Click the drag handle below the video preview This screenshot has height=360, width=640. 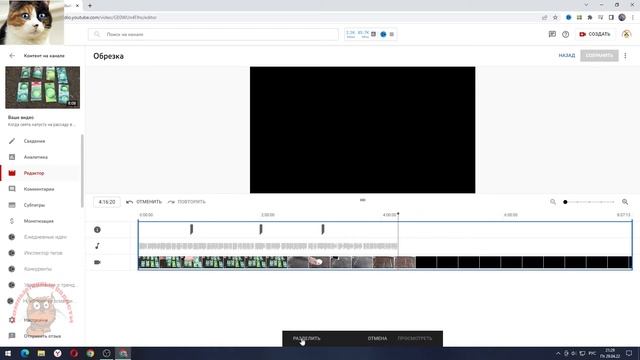362,200
